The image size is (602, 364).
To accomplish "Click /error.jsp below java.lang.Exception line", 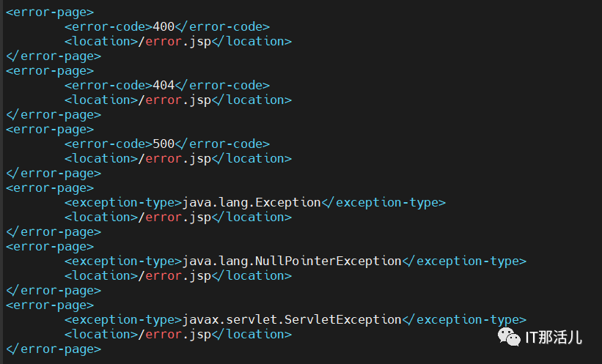I will tap(175, 217).
